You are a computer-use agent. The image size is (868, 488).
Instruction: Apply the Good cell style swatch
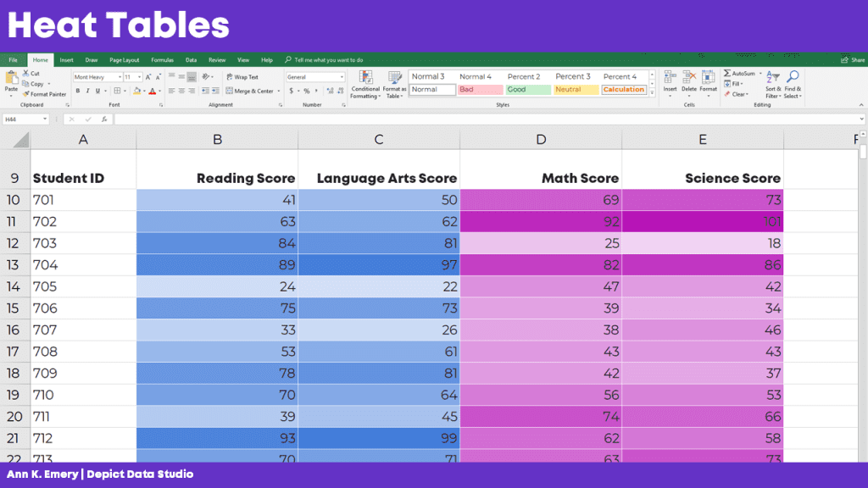pos(527,90)
